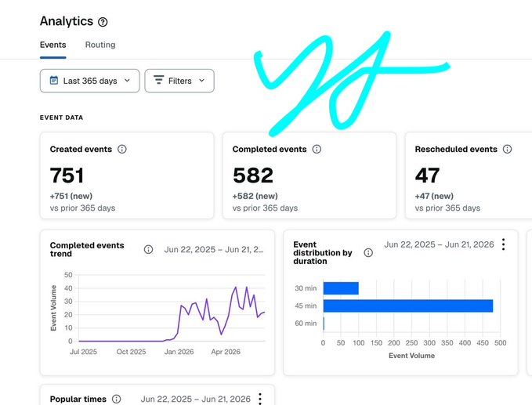The height and width of the screenshot is (405, 532).
Task: Show info for Completed events trend
Action: (x=148, y=250)
